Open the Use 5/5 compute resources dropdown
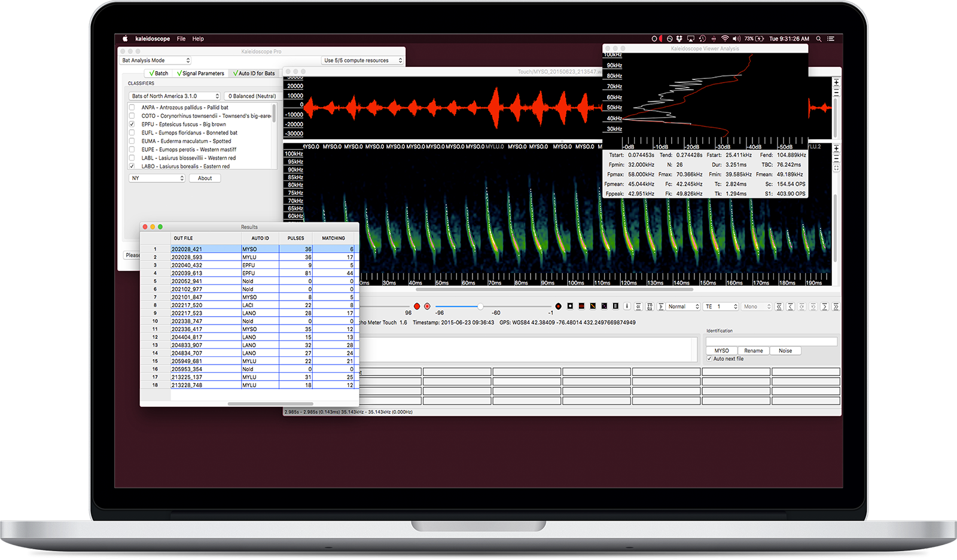Viewport: 957px width, 560px height. click(362, 60)
